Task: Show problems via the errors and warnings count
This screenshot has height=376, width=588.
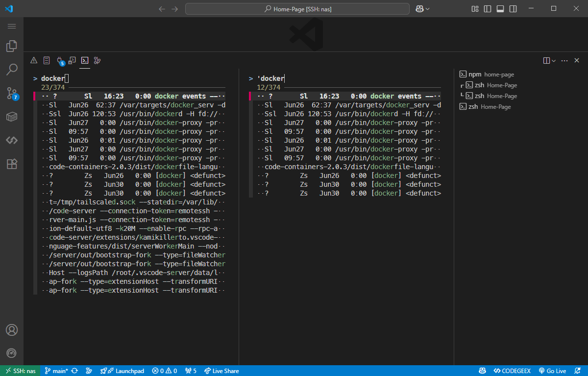Action: tap(165, 371)
